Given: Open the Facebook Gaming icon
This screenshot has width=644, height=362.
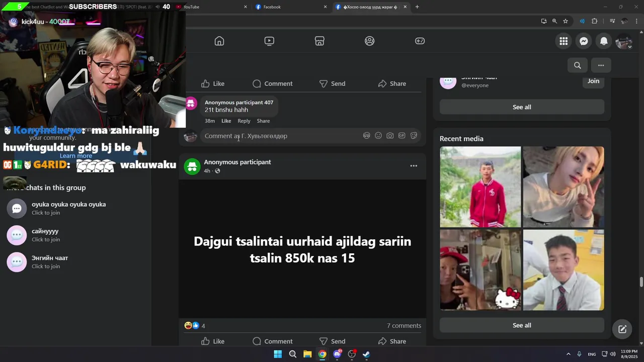Looking at the screenshot, I should 420,41.
